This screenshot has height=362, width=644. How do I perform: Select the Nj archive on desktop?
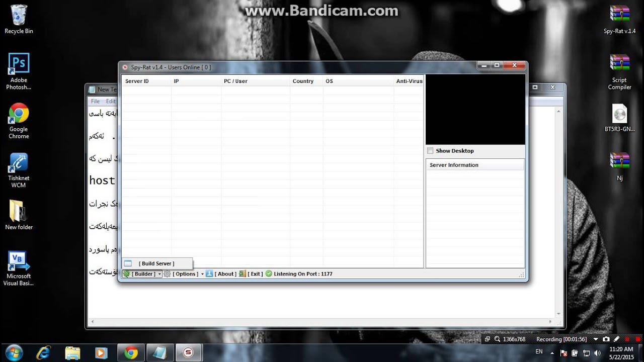click(619, 166)
